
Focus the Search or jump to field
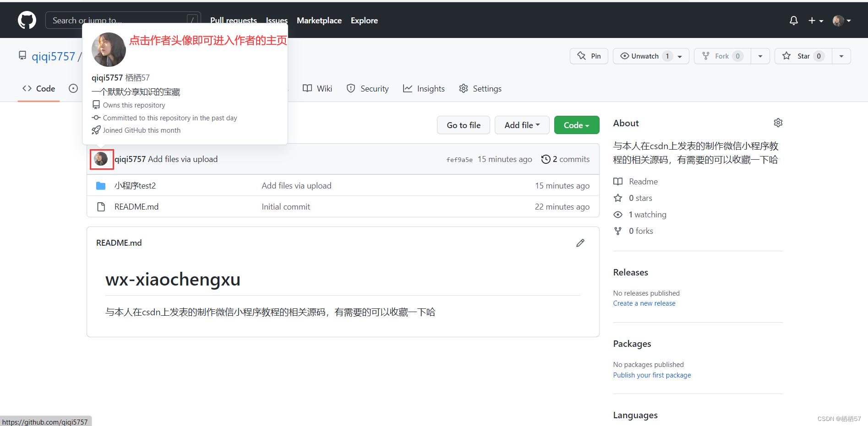tap(123, 20)
